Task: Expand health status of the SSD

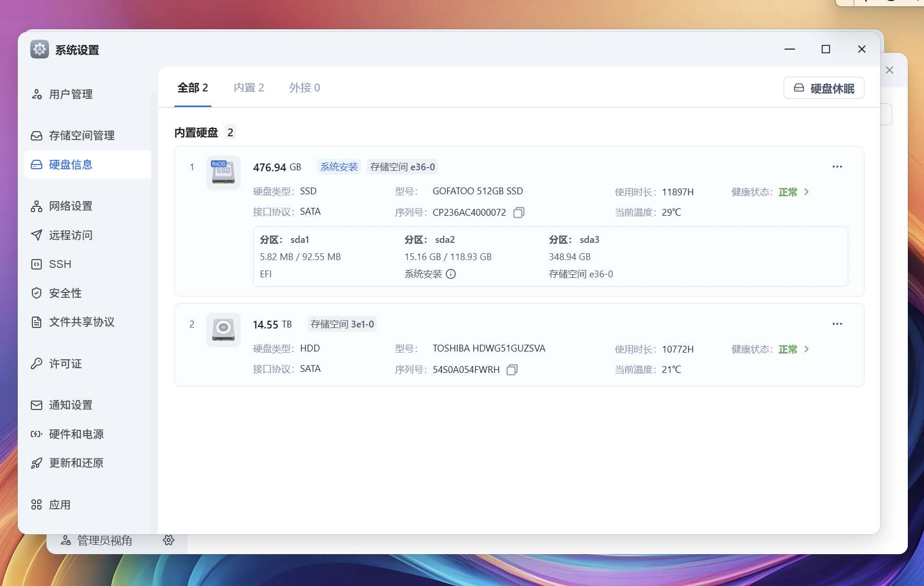Action: 807,192
